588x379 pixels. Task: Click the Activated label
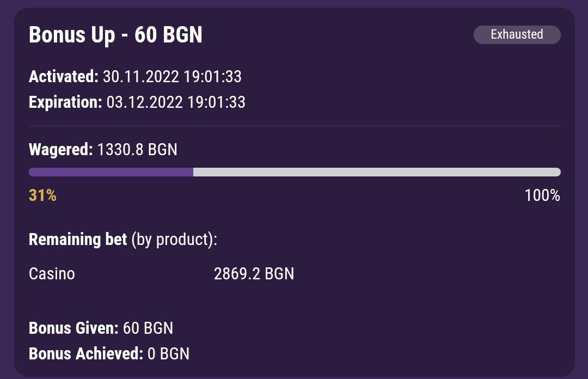pos(64,77)
